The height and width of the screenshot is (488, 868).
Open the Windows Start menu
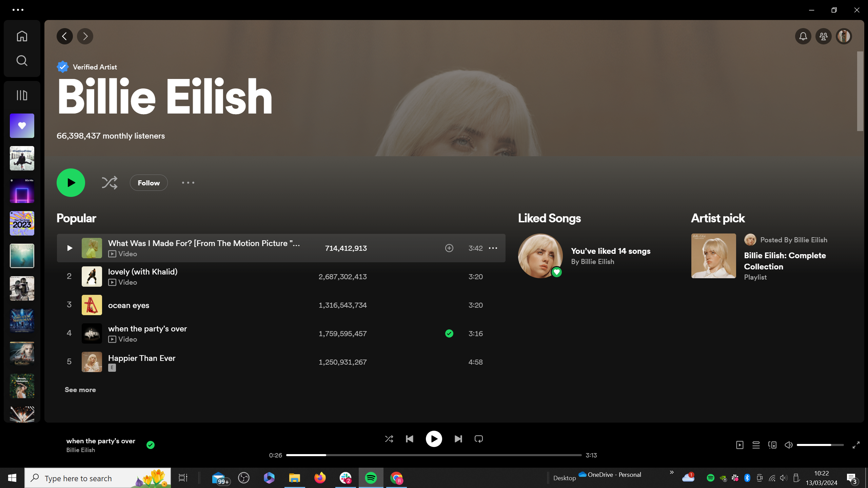[12, 478]
